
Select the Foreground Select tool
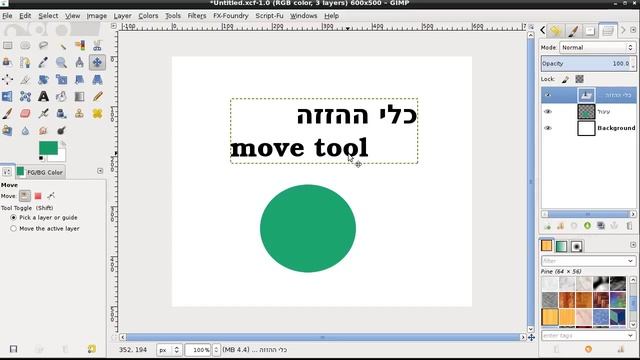(7, 62)
